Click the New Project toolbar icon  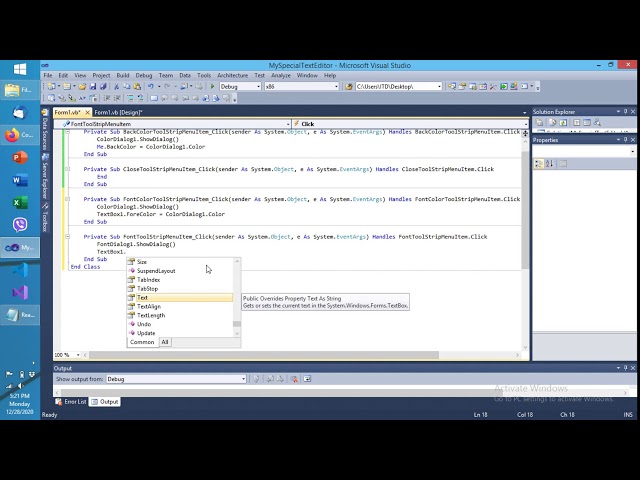click(51, 87)
